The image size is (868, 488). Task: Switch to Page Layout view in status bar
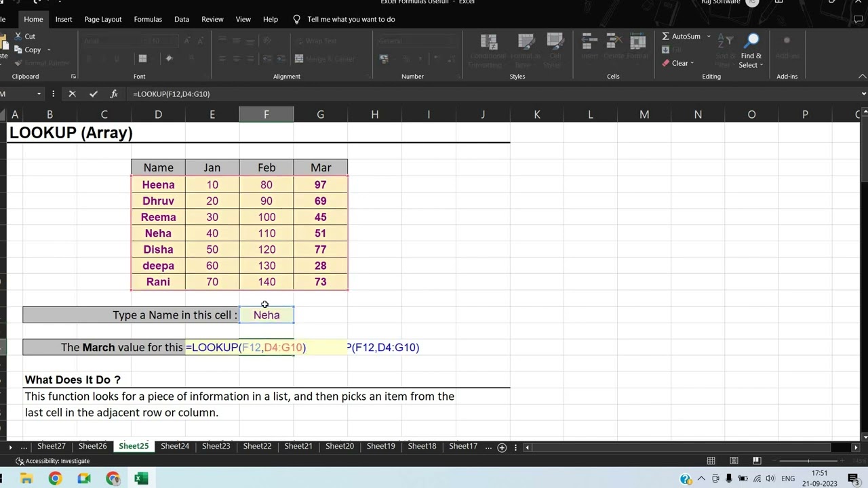(x=734, y=461)
